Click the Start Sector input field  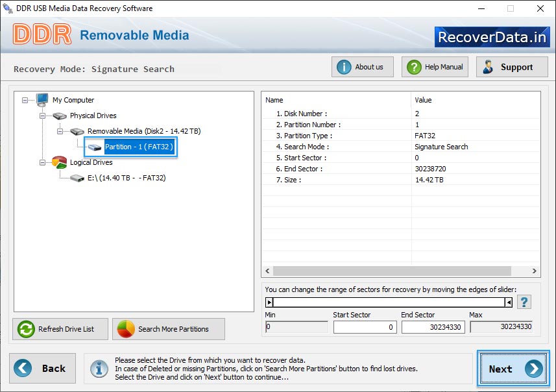tap(365, 327)
